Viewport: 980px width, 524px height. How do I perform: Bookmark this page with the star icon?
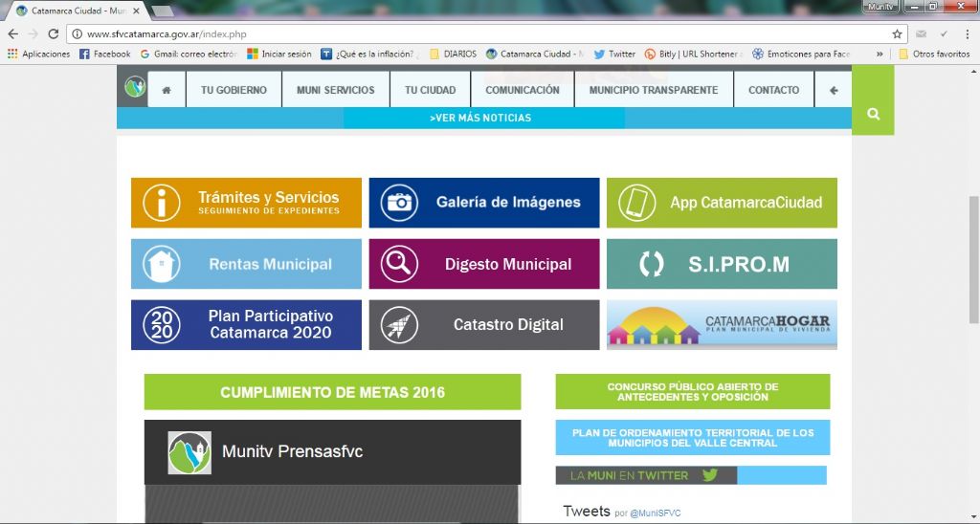click(x=897, y=33)
